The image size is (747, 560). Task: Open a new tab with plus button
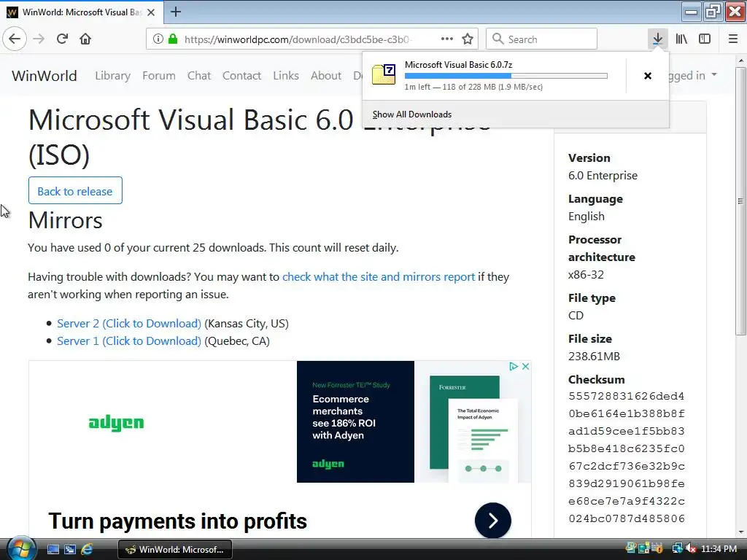coord(175,12)
